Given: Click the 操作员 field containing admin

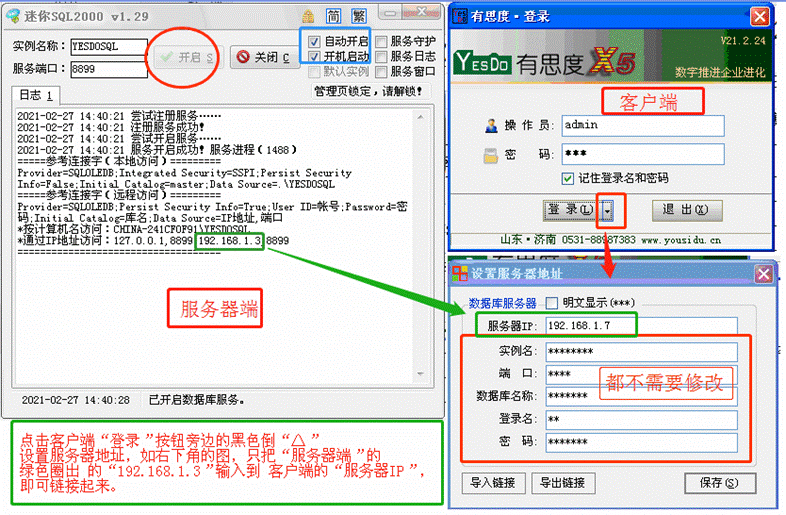Looking at the screenshot, I should (x=643, y=125).
